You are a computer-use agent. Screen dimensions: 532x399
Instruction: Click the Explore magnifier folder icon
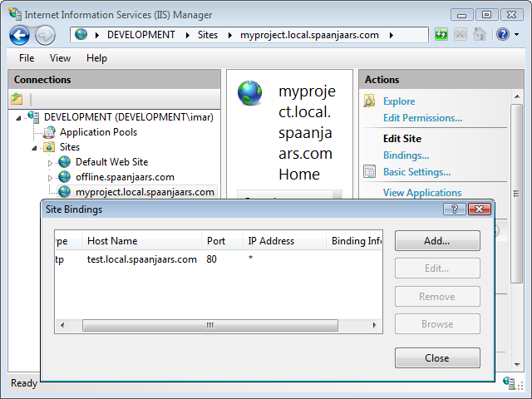[369, 101]
